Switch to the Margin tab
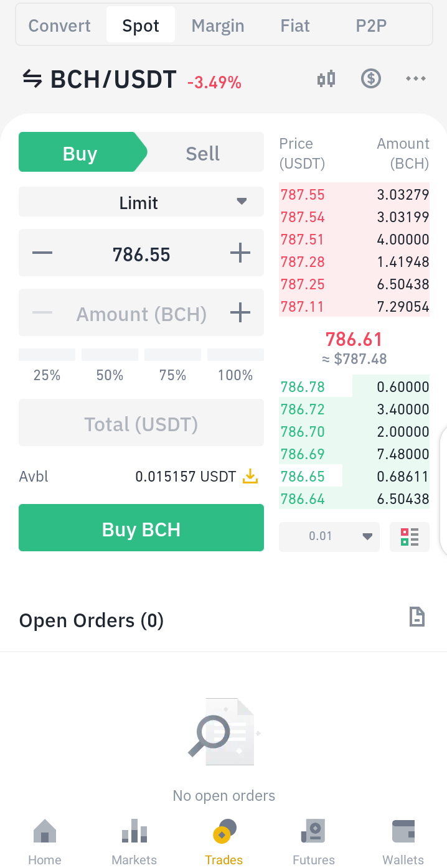Screen dimensions: 447x868 coord(218,26)
